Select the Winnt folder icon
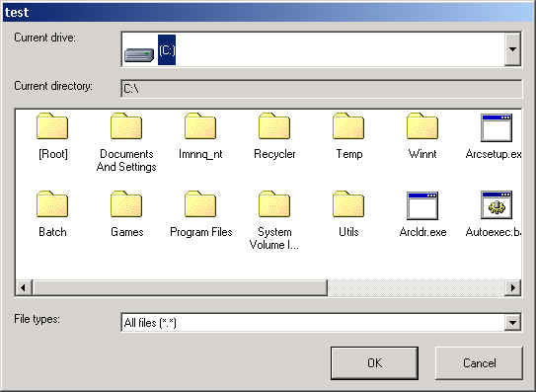The width and height of the screenshot is (536, 392). 422,125
